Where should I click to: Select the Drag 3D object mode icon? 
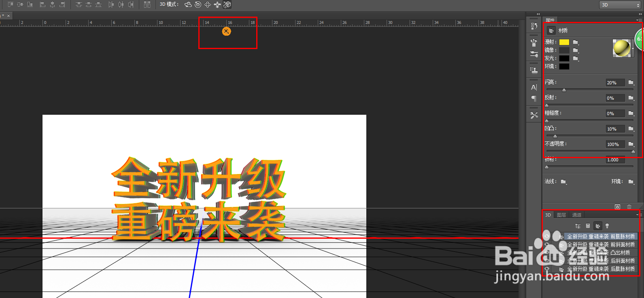coord(208,4)
